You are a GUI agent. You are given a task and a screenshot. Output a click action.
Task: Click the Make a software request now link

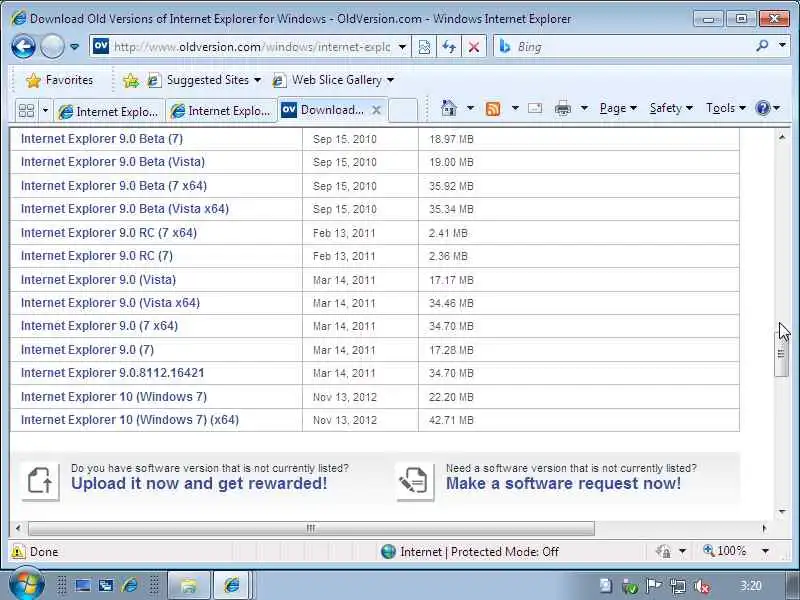[x=563, y=483]
